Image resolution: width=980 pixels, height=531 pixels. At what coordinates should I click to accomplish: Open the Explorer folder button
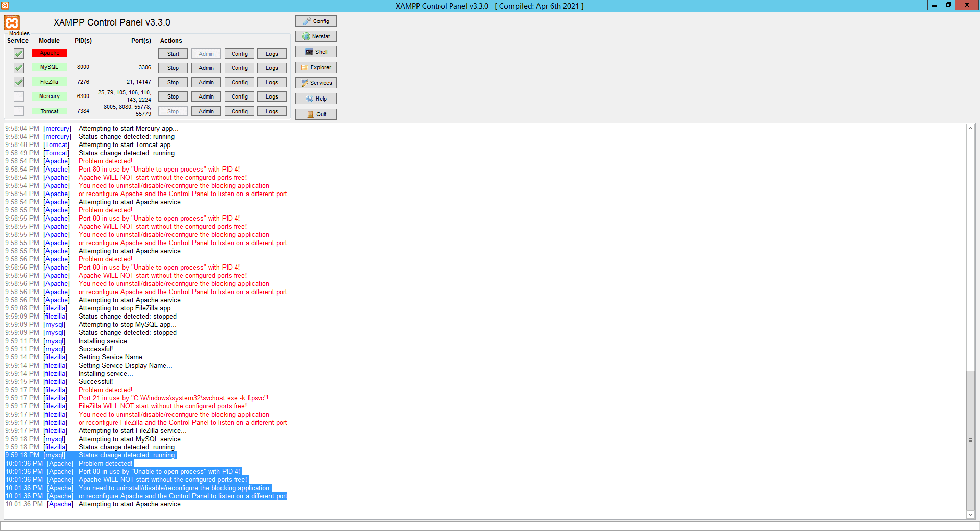(316, 67)
